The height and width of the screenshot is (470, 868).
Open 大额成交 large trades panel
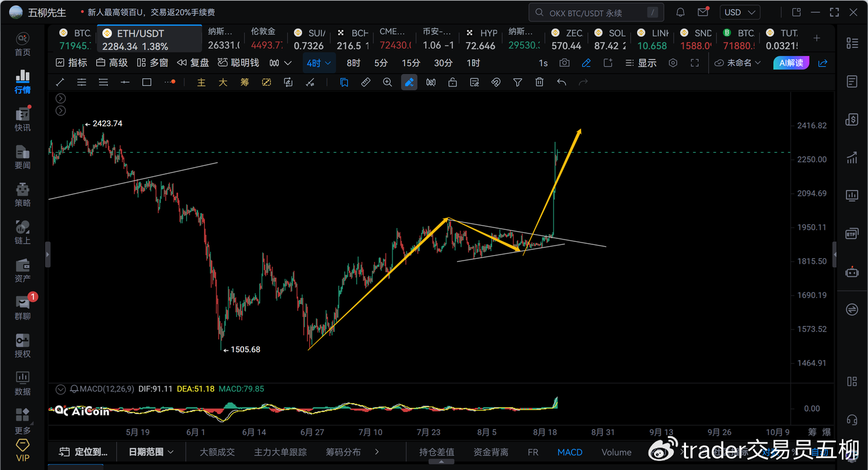click(217, 452)
